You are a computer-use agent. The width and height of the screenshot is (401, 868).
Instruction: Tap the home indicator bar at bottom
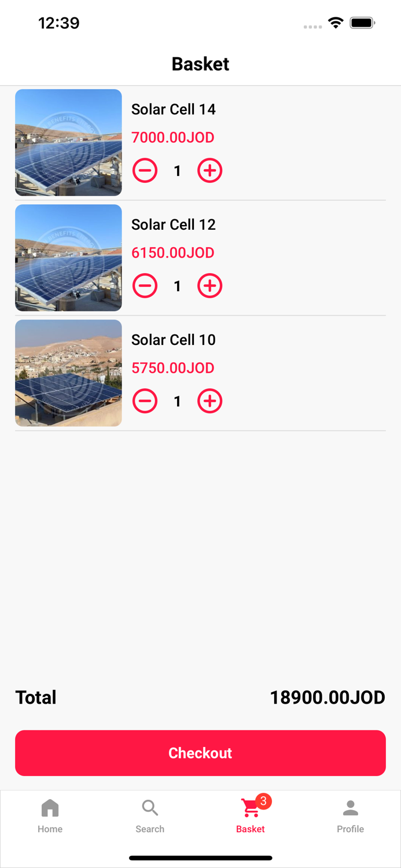pos(200,858)
